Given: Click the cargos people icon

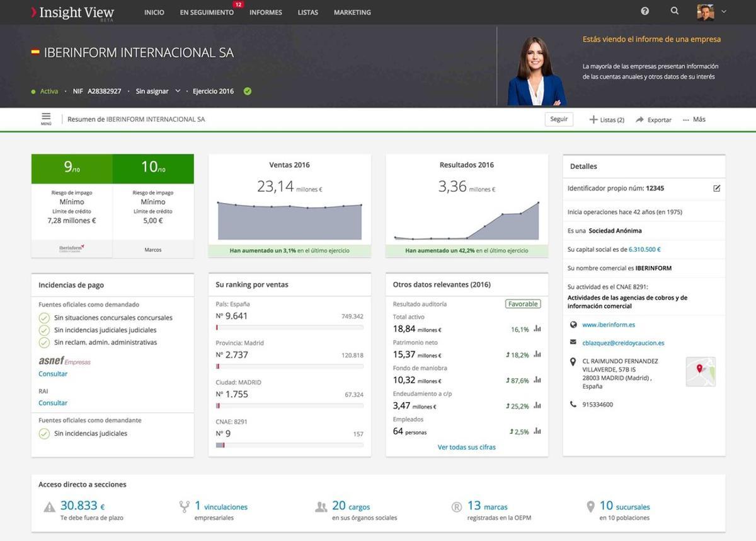Looking at the screenshot, I should (321, 507).
